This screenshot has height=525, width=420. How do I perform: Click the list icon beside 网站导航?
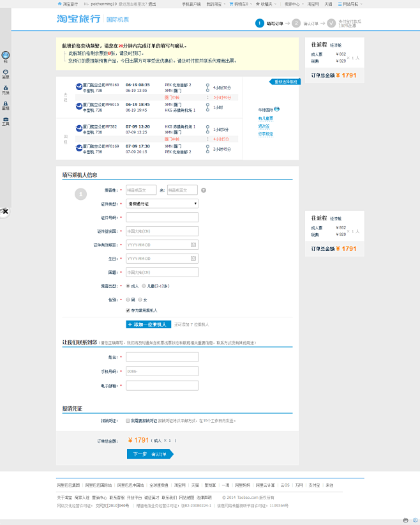pos(340,4)
